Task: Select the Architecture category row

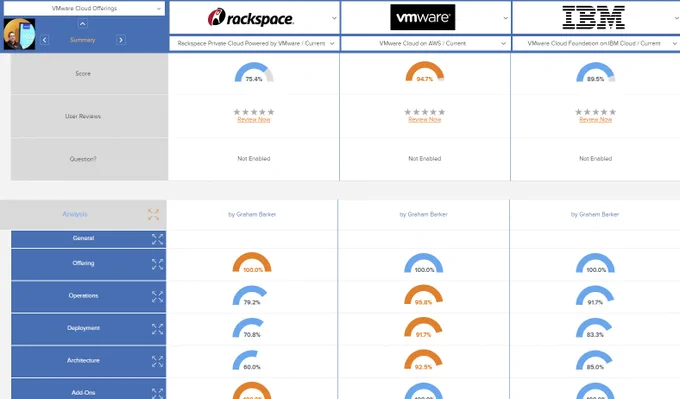Action: pyautogui.click(x=88, y=361)
